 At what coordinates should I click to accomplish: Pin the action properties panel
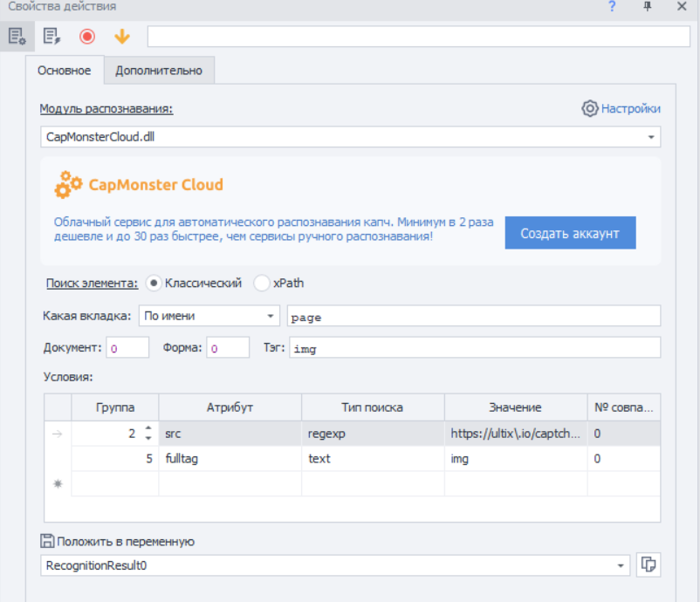click(x=647, y=6)
